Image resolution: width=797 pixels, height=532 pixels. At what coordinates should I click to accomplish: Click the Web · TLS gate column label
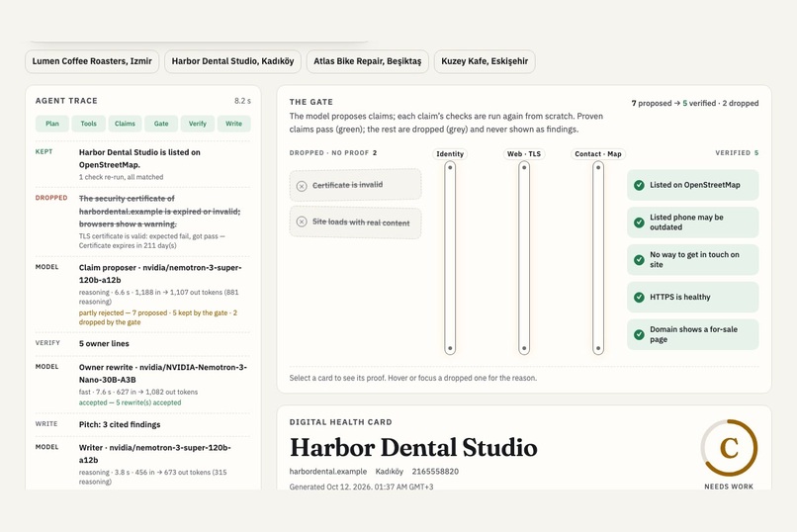[x=524, y=154]
